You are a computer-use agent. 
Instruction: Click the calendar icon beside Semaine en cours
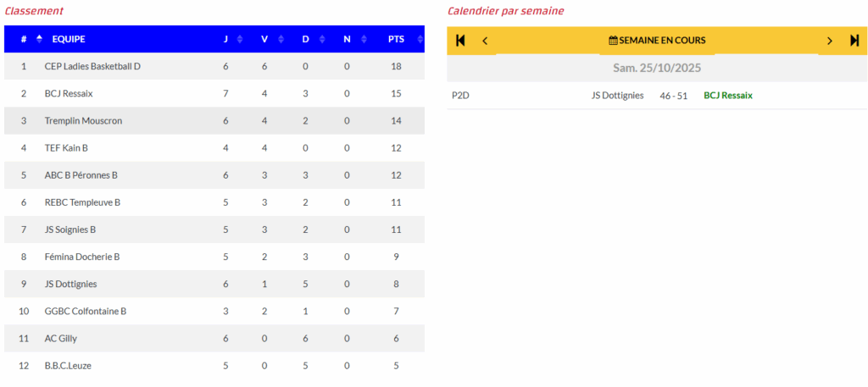tap(613, 41)
